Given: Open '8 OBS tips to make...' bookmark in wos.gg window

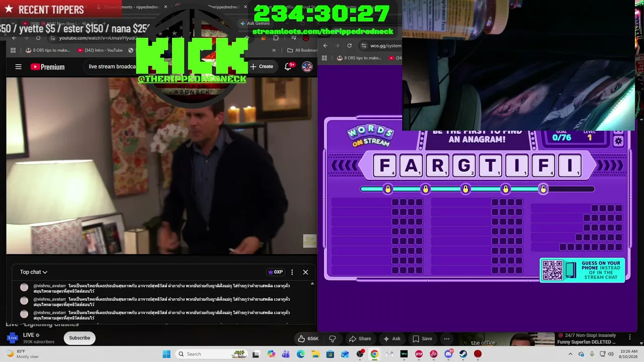Looking at the screenshot, I should pos(359,58).
